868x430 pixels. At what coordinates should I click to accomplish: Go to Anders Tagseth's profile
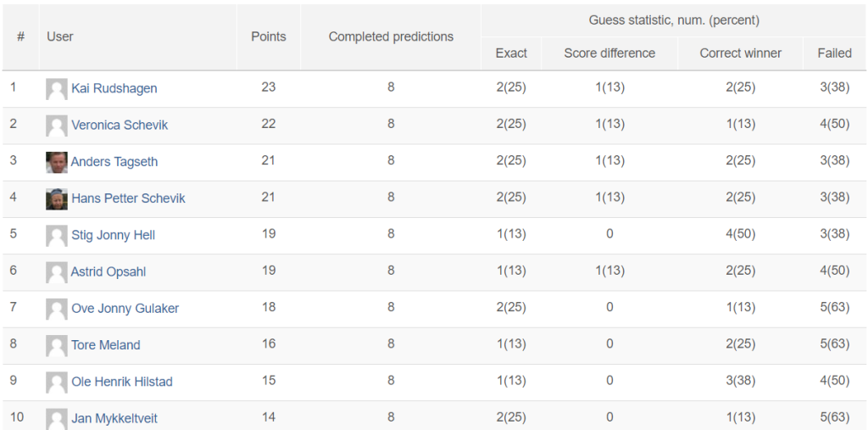(114, 162)
